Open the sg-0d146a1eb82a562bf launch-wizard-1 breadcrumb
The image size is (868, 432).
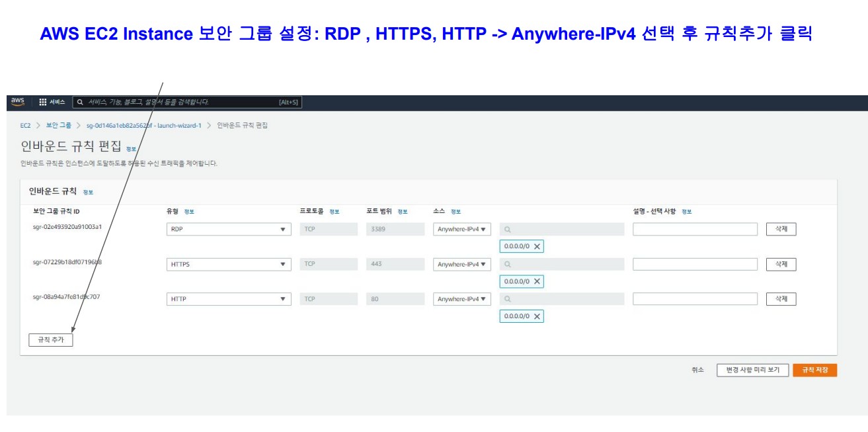pos(143,125)
